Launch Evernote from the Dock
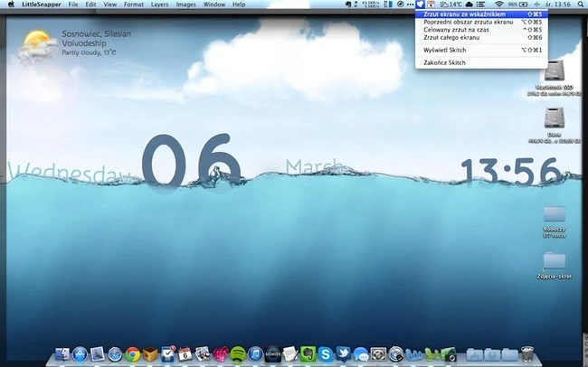The width and height of the screenshot is (588, 367). tap(308, 353)
